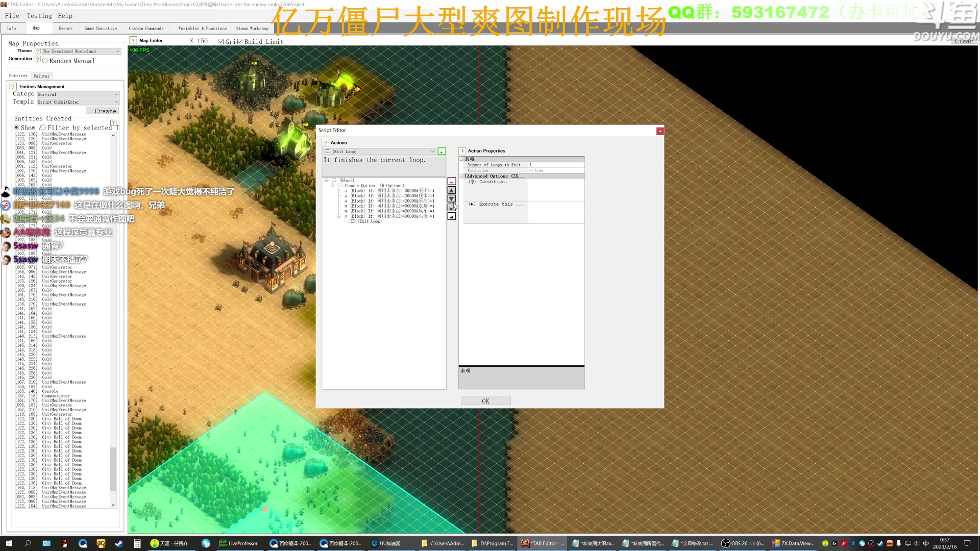Open taskbar search
The width and height of the screenshot is (980, 551).
[x=28, y=543]
